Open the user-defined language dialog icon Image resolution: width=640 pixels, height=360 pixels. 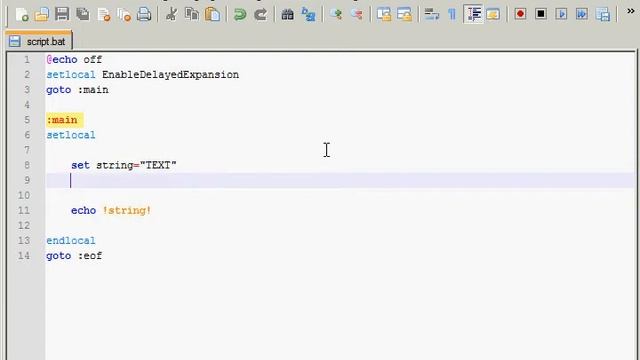pos(493,15)
